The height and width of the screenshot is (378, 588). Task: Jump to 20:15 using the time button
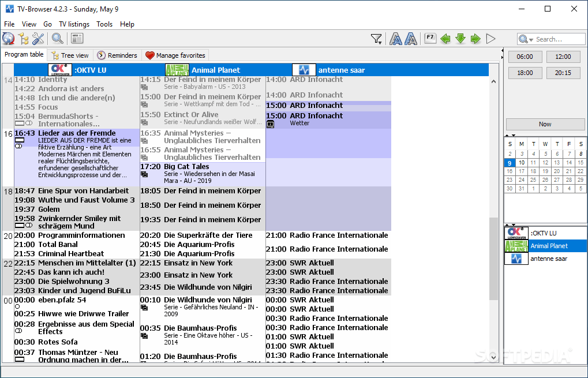point(563,73)
